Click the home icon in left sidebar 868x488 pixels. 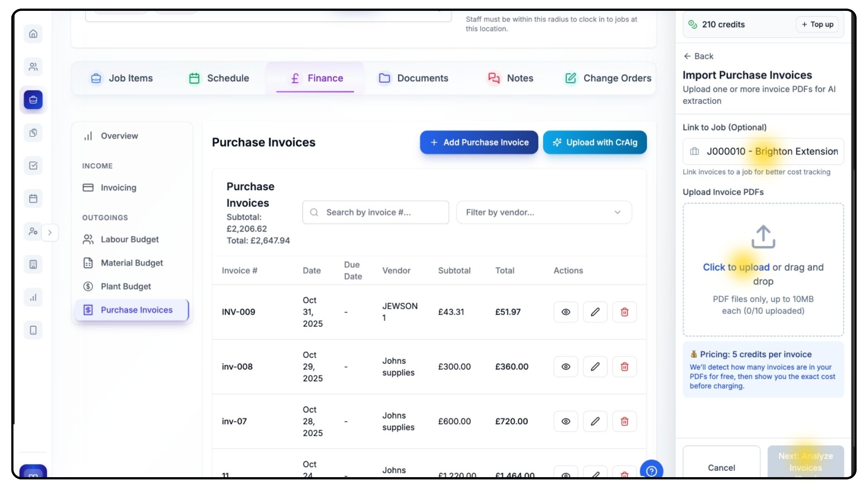coord(33,34)
